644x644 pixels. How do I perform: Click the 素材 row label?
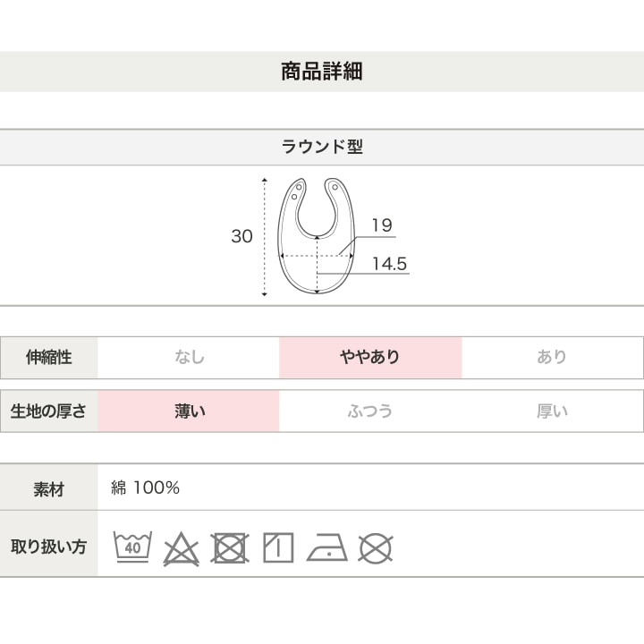click(x=49, y=488)
